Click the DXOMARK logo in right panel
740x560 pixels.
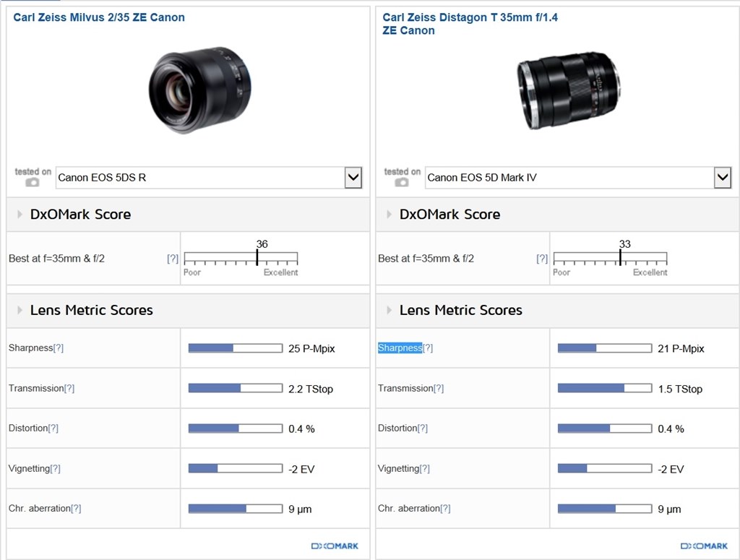coord(704,546)
